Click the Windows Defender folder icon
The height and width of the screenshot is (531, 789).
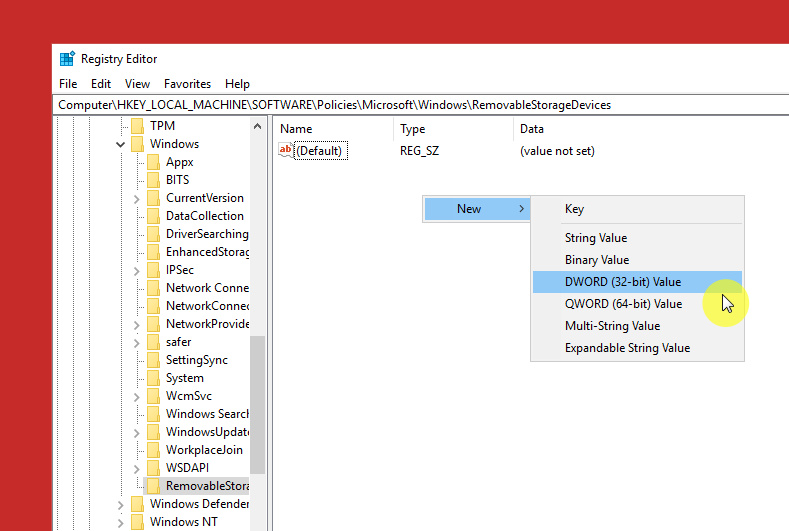[137, 504]
